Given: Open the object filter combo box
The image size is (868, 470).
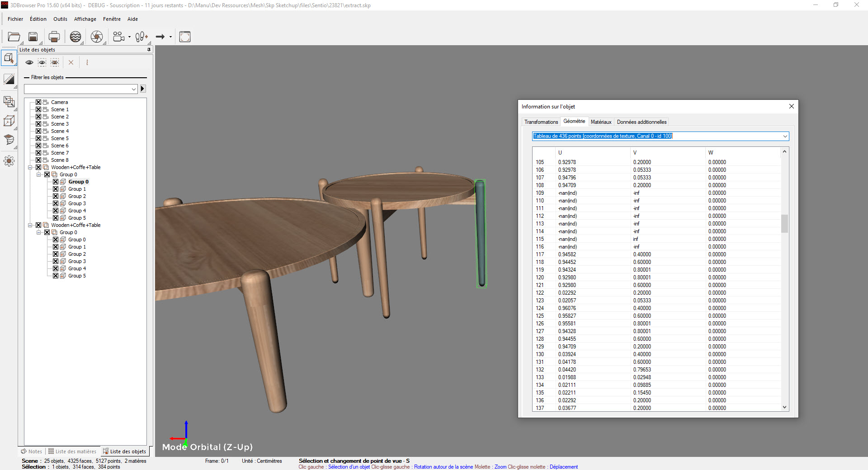Looking at the screenshot, I should (x=133, y=89).
